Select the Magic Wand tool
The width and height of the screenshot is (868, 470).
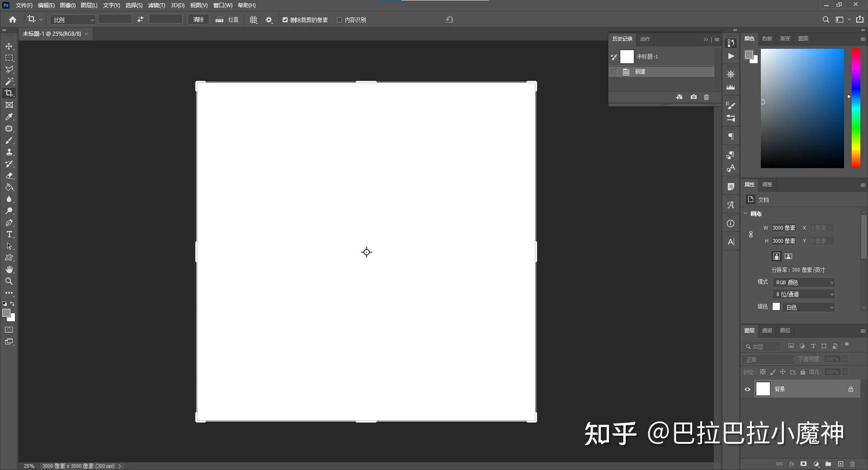(x=9, y=81)
